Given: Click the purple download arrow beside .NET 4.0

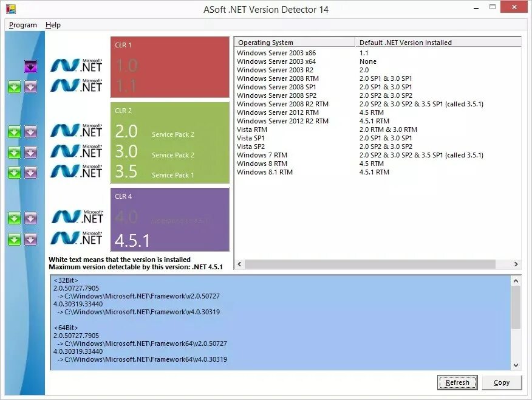Looking at the screenshot, I should click(30, 218).
